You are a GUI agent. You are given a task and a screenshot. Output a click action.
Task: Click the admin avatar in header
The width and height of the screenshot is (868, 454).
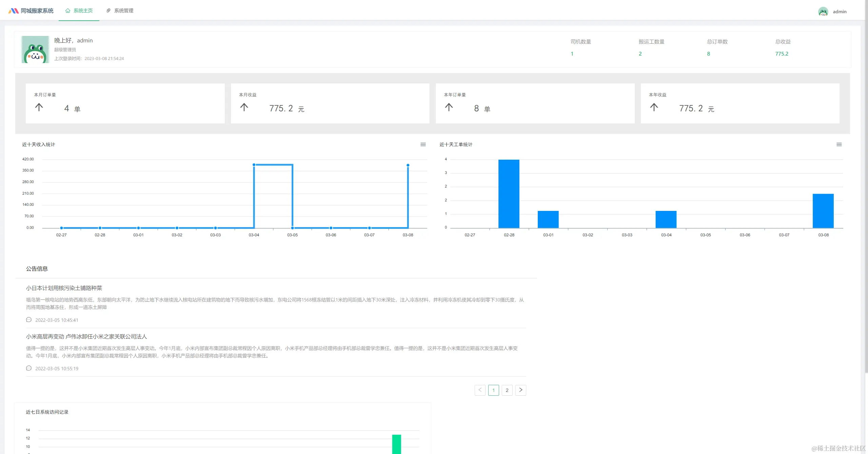click(823, 12)
